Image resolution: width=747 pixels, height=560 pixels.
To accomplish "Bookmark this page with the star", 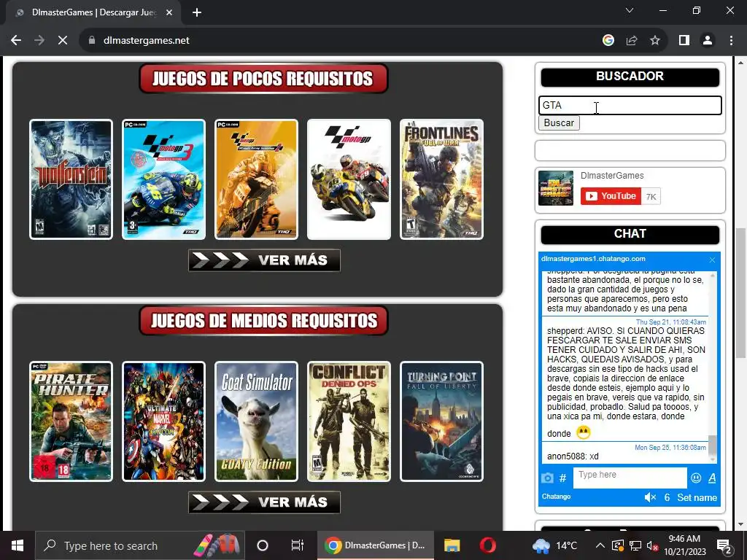I will pyautogui.click(x=655, y=41).
